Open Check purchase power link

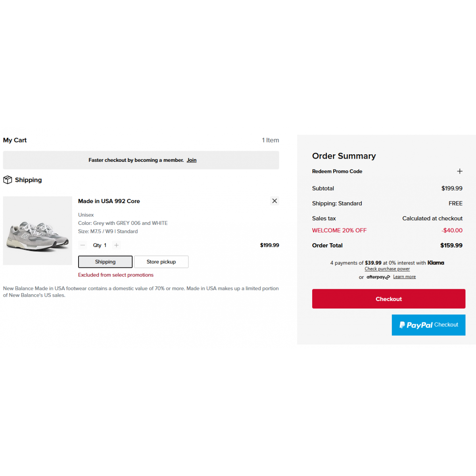coord(387,269)
